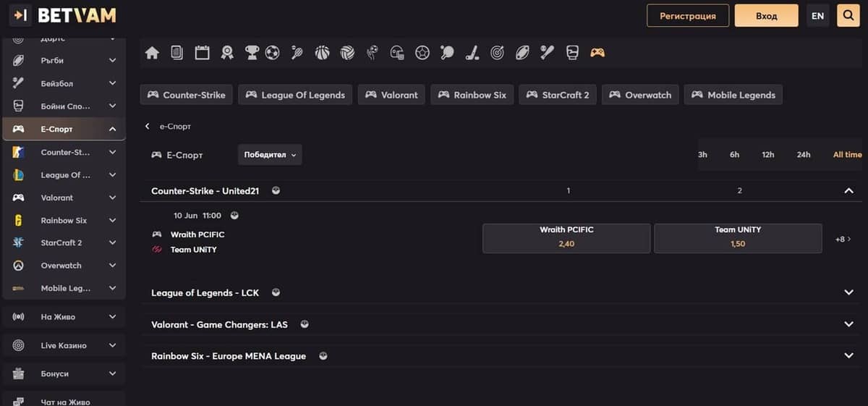Click stats icon next to Counter-Strike - United21
Viewport: 868px width, 406px height.
click(x=276, y=190)
